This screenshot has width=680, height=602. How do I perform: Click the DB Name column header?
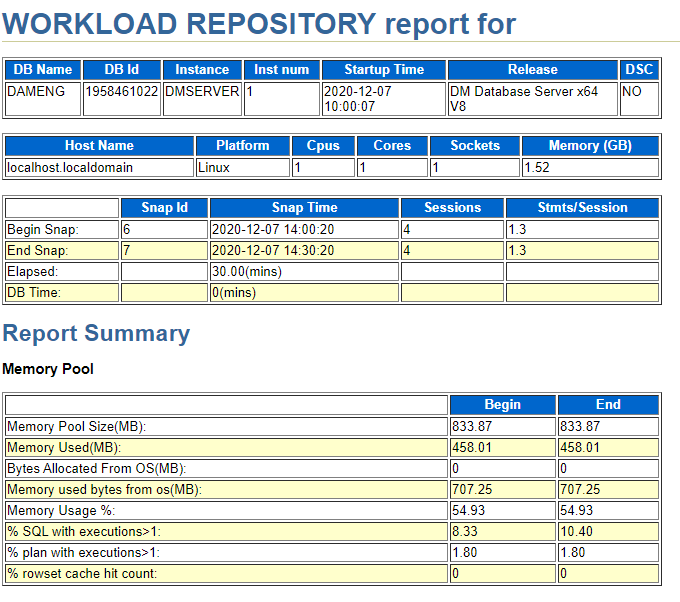tap(41, 70)
